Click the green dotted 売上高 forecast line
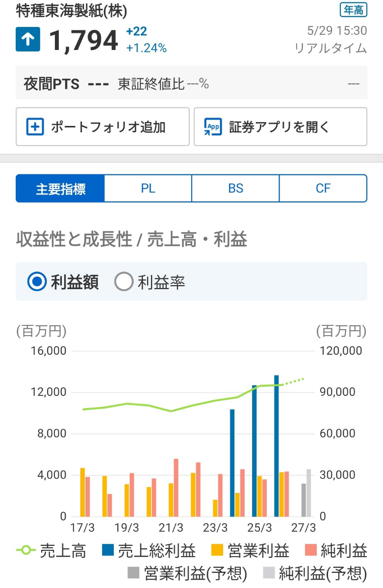383x588 pixels. 294,381
